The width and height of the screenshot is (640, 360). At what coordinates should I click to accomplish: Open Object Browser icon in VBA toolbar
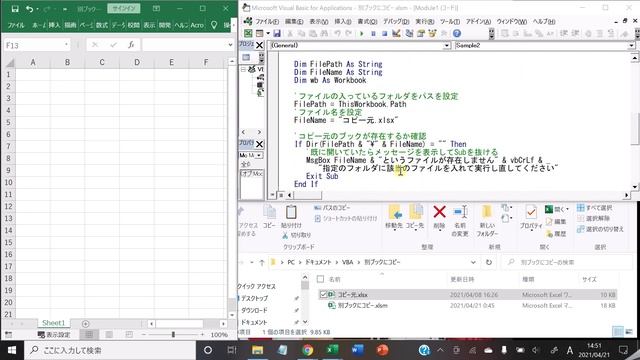[x=432, y=33]
